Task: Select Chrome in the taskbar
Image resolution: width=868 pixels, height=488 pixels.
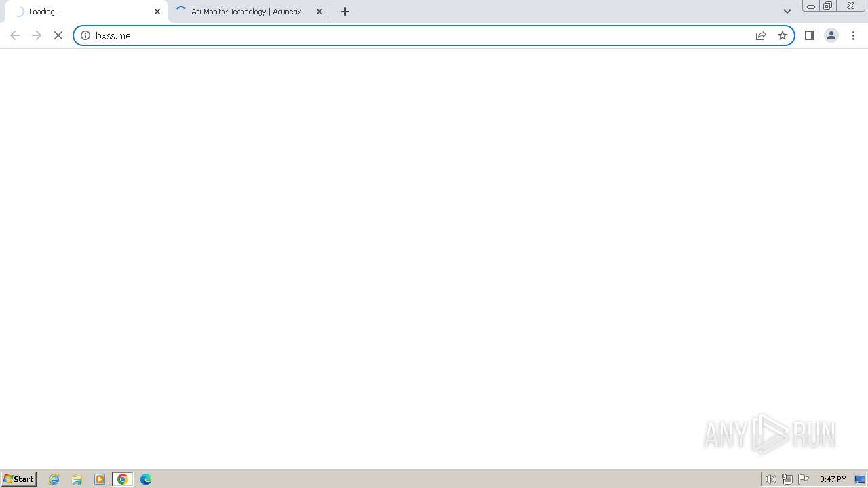Action: (123, 479)
